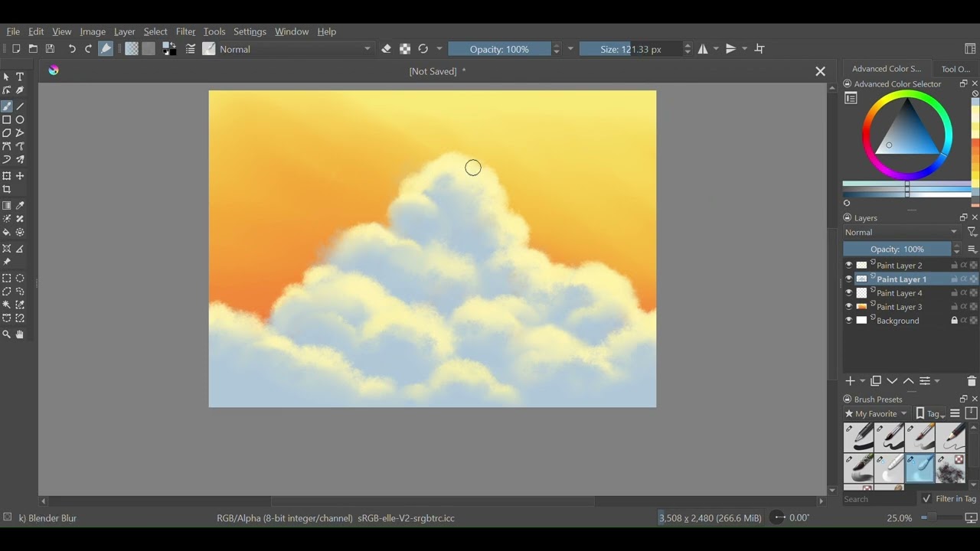The height and width of the screenshot is (551, 980).
Task: Duplicate the current layer
Action: click(876, 381)
